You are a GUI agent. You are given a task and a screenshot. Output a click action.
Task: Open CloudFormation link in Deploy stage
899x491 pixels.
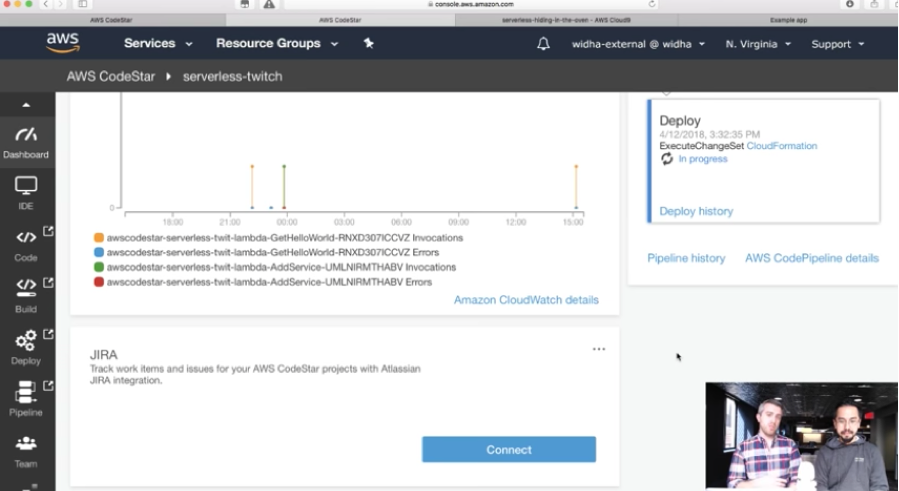click(781, 146)
